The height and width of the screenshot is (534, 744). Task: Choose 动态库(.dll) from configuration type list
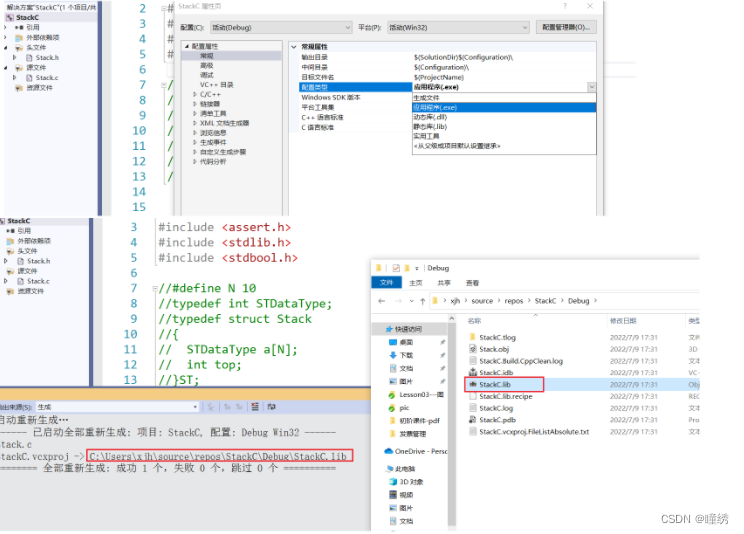504,117
